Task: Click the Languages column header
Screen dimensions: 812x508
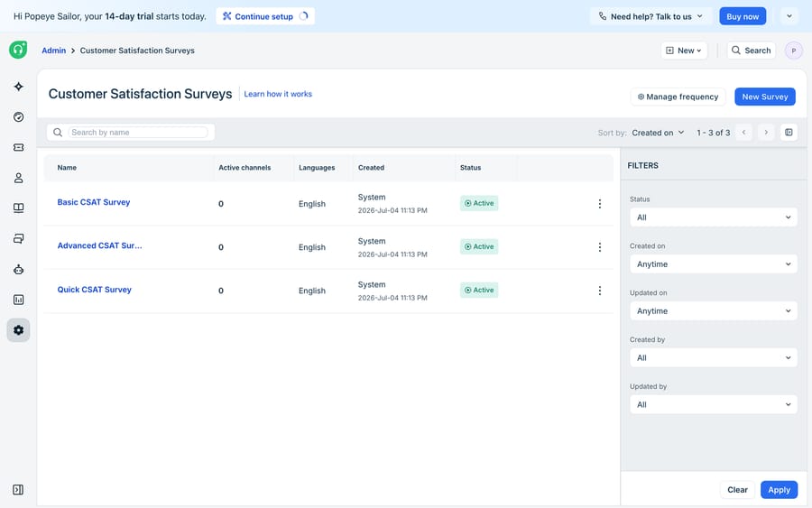Action: pos(317,168)
